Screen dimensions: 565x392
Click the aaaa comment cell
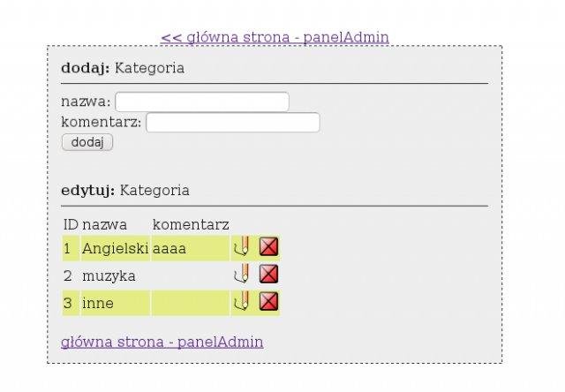tap(169, 249)
